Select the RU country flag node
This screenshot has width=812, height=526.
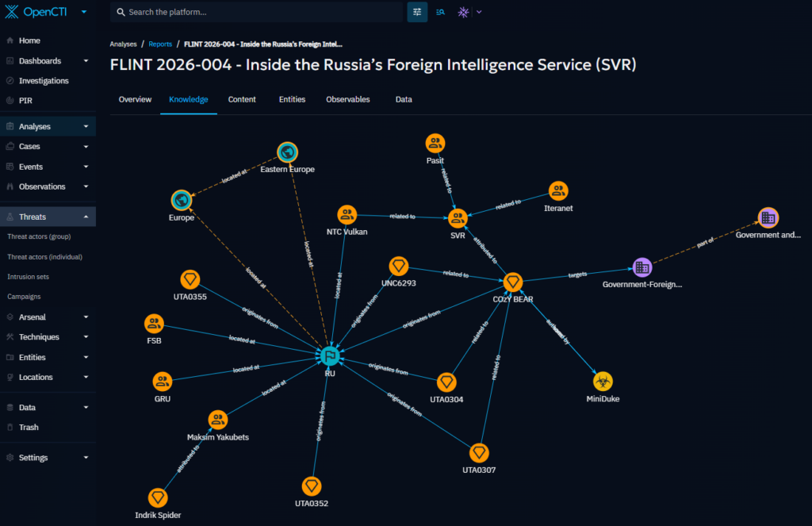pyautogui.click(x=330, y=356)
